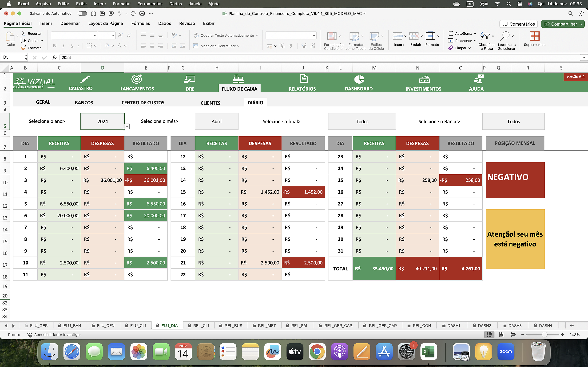Toggle italic I formatting
The image size is (588, 367).
tap(64, 46)
